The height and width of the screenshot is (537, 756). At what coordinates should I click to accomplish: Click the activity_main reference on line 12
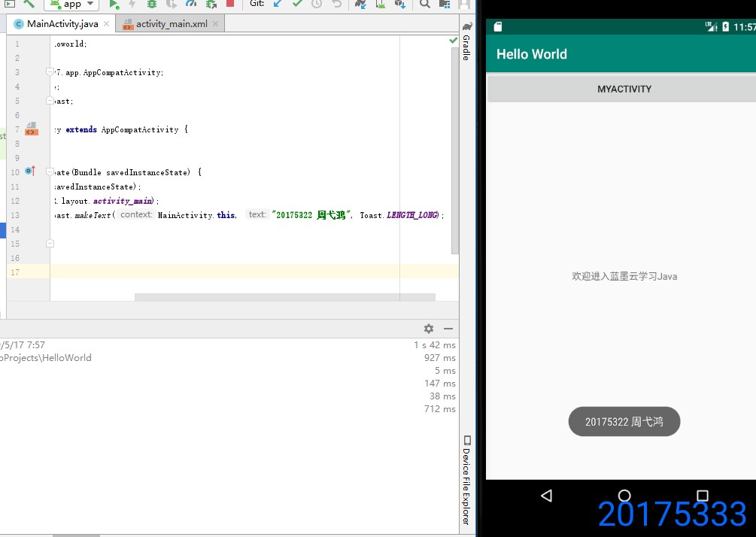coord(123,201)
